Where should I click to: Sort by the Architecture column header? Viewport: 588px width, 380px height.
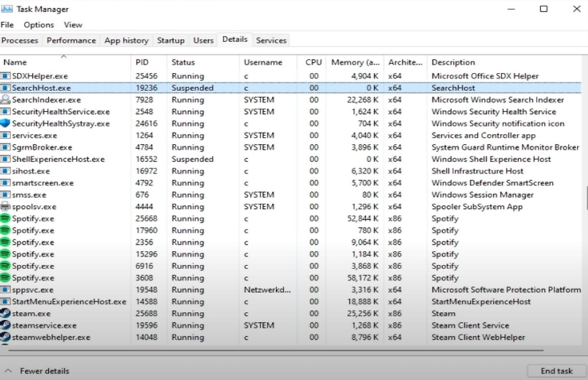pyautogui.click(x=405, y=62)
